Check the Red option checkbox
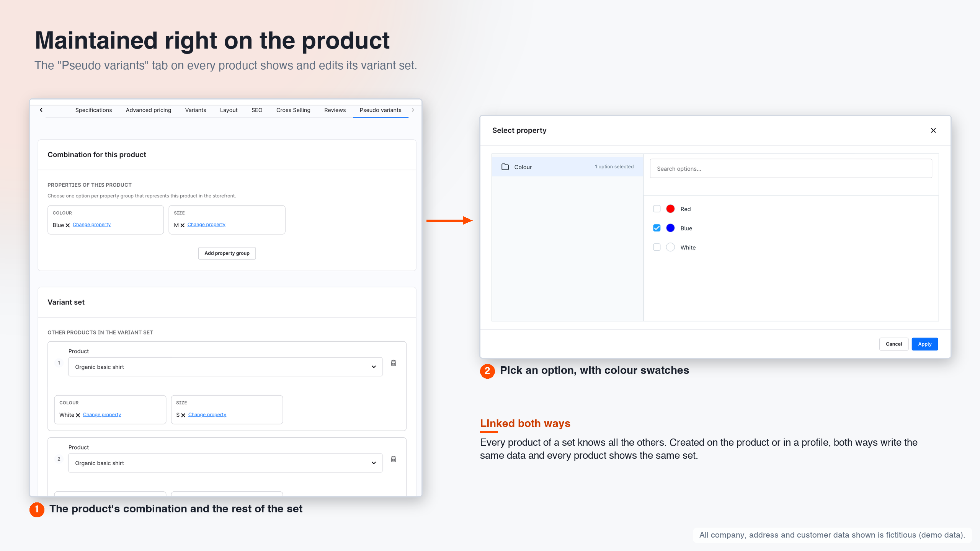The width and height of the screenshot is (980, 551). point(657,209)
